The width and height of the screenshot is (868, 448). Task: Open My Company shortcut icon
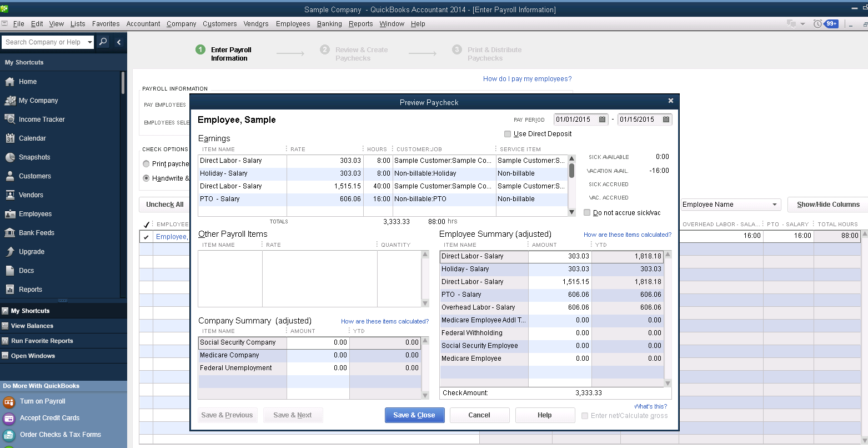coord(10,101)
